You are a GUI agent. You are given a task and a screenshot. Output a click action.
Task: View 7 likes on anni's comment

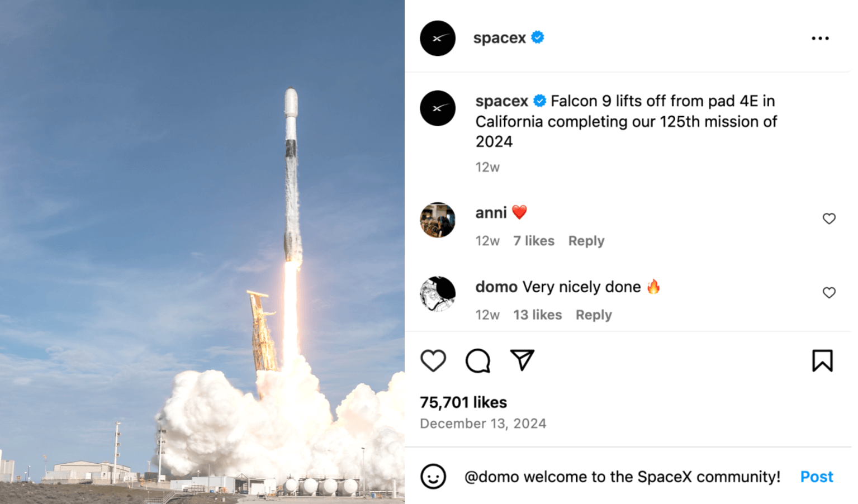[534, 241]
